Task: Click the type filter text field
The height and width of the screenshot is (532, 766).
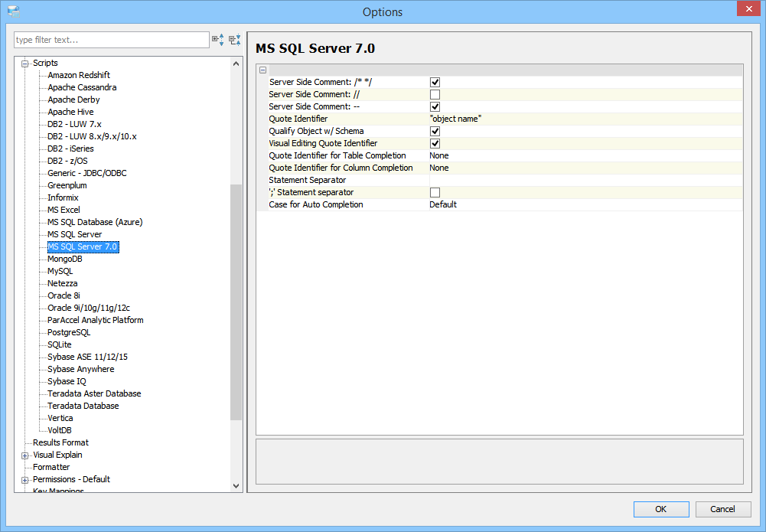Action: coord(111,40)
